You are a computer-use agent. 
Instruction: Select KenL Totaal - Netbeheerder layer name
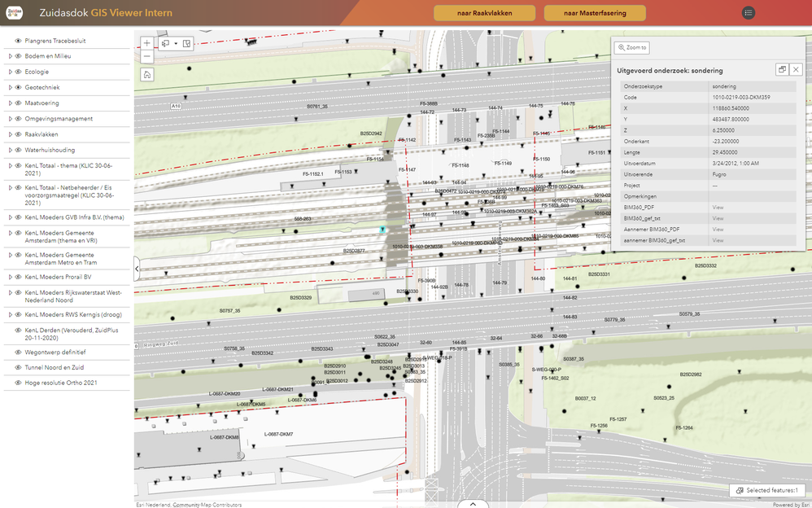click(x=69, y=195)
